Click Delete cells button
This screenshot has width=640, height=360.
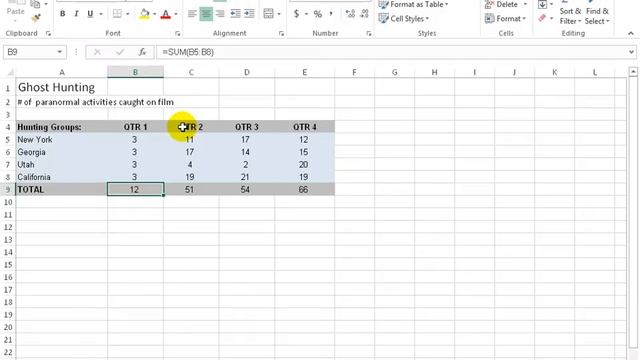pos(502,4)
